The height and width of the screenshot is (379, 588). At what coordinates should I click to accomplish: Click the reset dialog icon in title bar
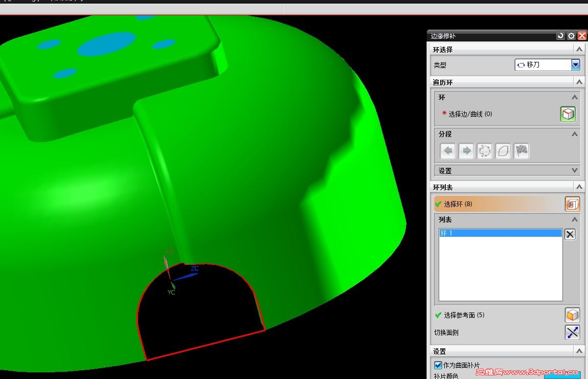pyautogui.click(x=560, y=36)
